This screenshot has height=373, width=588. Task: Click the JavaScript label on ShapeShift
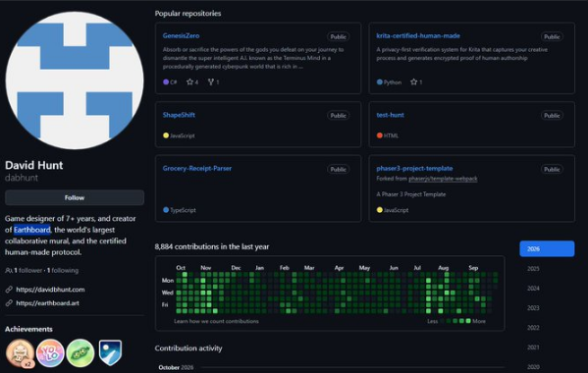[183, 135]
